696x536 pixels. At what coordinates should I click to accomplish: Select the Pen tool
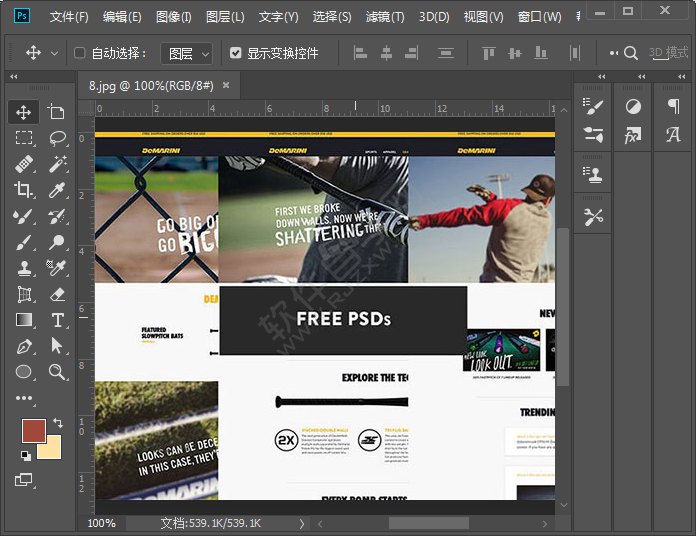[x=24, y=346]
